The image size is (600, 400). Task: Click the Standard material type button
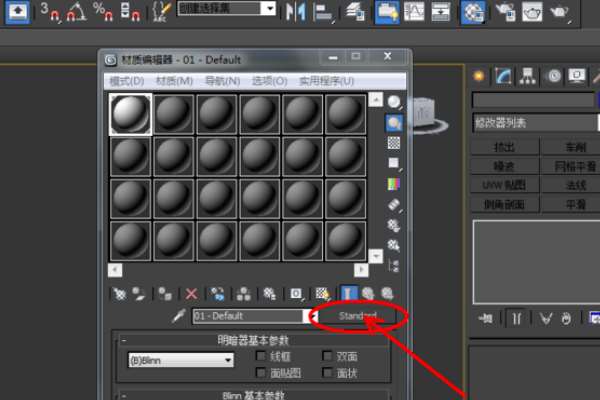coord(358,316)
